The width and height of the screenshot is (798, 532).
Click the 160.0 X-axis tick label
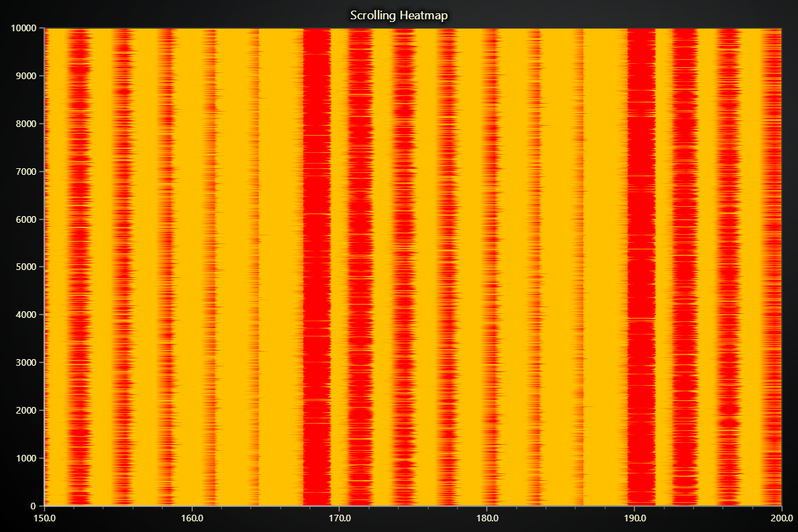point(192,518)
